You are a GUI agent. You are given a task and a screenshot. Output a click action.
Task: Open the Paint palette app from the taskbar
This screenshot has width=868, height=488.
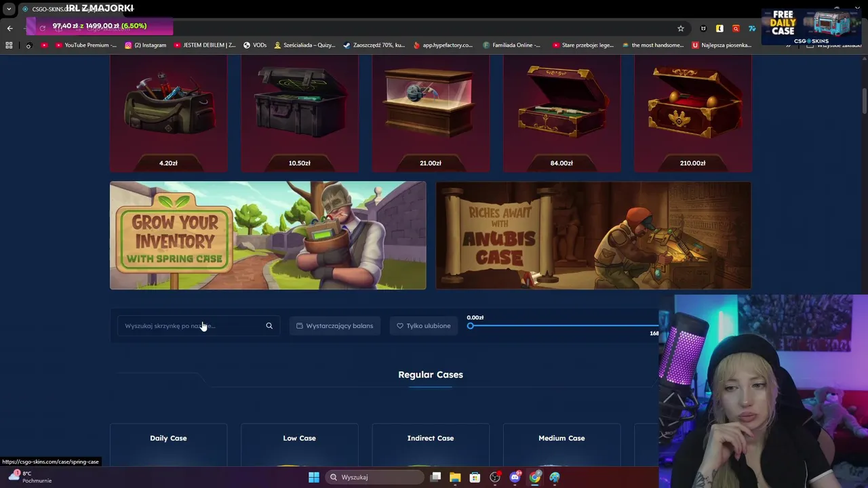click(555, 477)
